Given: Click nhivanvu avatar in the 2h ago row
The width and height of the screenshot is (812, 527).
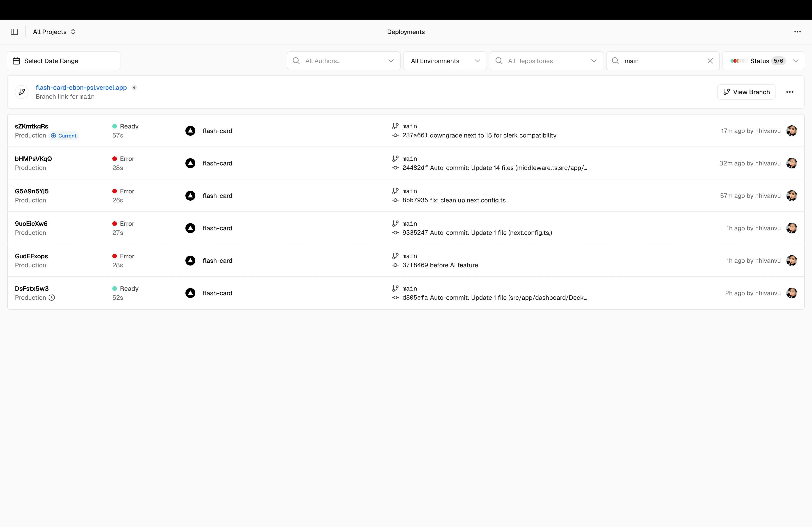Looking at the screenshot, I should [x=791, y=293].
